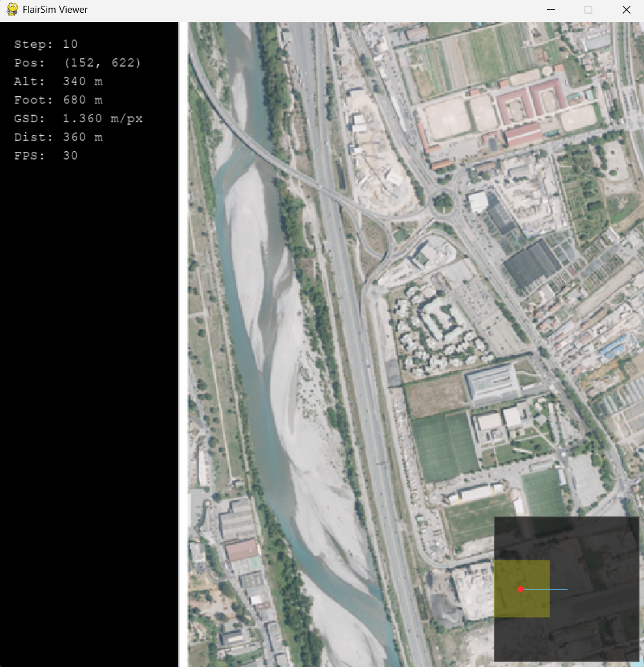The height and width of the screenshot is (667, 644).
Task: Click the Foot: 680 m readout
Action: (x=58, y=100)
